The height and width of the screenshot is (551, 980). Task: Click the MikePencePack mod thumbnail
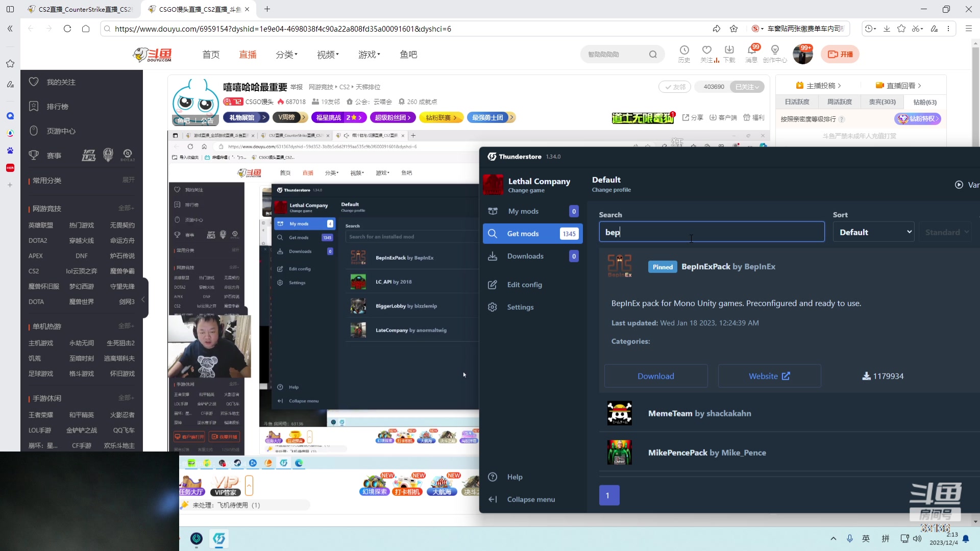pos(620,453)
